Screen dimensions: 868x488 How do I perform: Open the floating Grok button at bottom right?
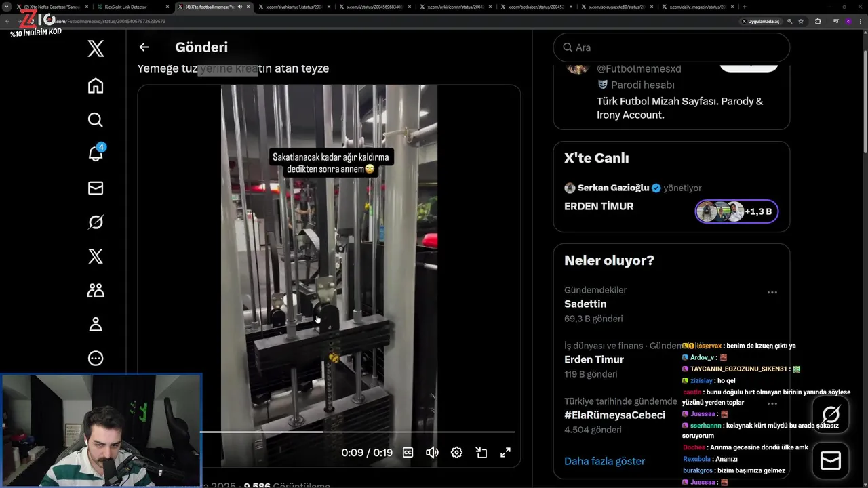(x=831, y=414)
